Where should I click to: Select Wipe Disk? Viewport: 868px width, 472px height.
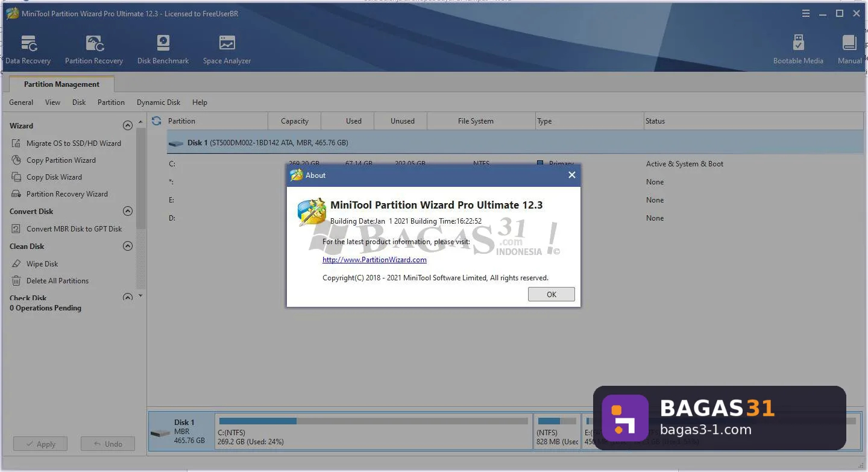point(35,264)
